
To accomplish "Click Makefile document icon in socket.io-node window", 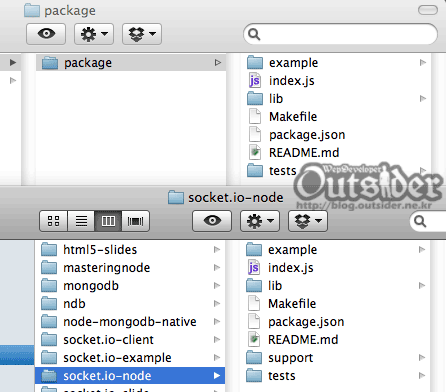I will [254, 303].
